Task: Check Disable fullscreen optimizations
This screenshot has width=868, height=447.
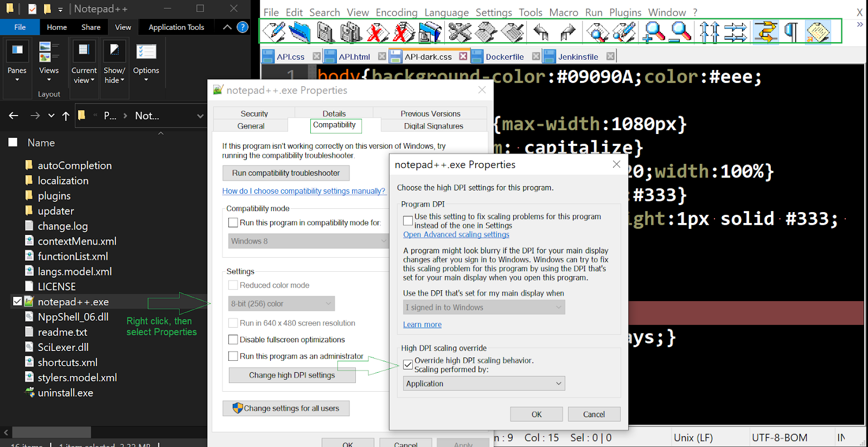Action: [x=233, y=340]
